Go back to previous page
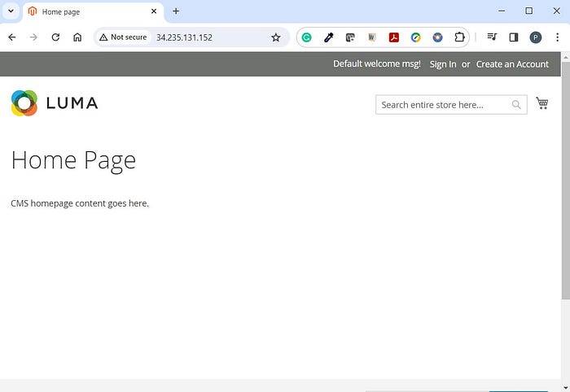Image resolution: width=570 pixels, height=392 pixels. pyautogui.click(x=12, y=37)
